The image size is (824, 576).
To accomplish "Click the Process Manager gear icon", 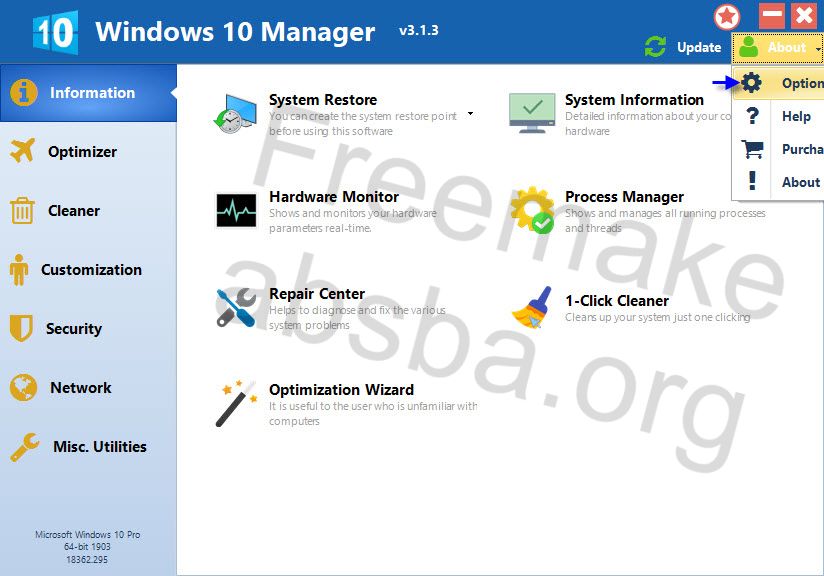I will point(532,210).
